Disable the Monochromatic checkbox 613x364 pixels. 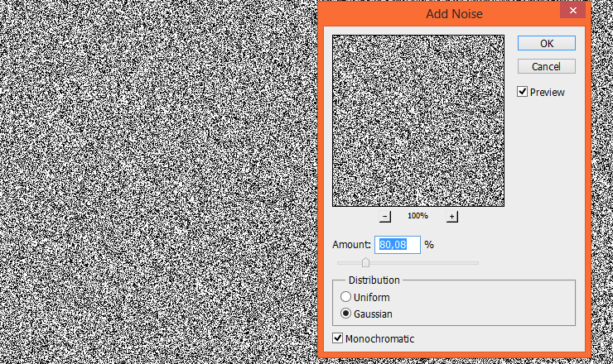coord(338,338)
